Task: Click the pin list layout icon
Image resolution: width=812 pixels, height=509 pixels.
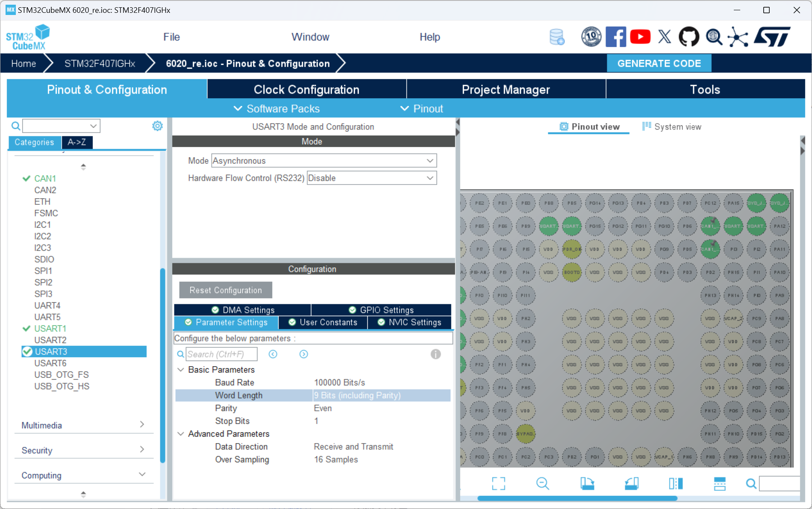Action: click(720, 483)
